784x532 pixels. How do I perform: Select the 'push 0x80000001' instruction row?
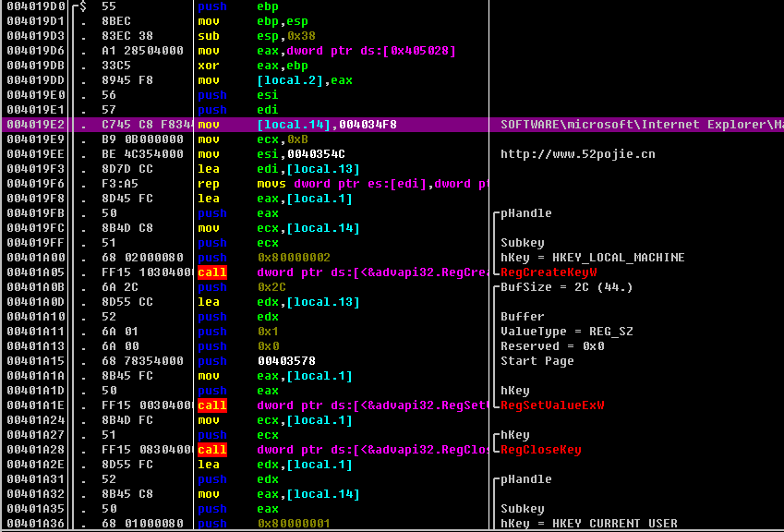click(x=294, y=524)
